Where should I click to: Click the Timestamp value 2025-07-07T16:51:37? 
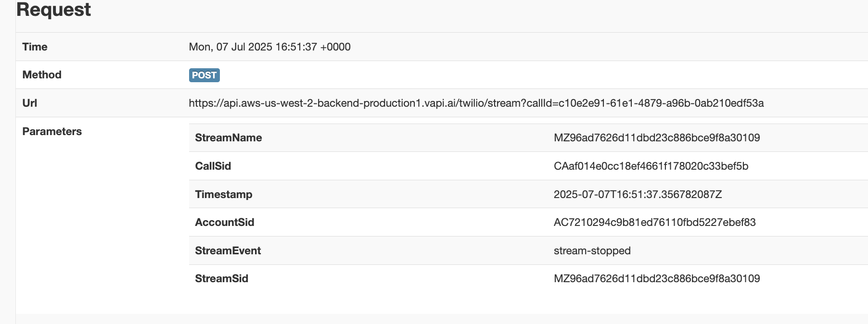tap(638, 194)
